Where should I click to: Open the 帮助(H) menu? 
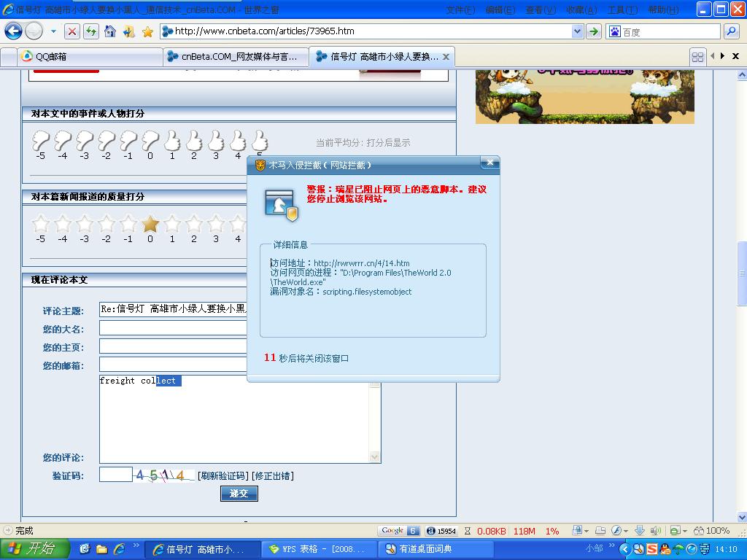click(x=663, y=10)
